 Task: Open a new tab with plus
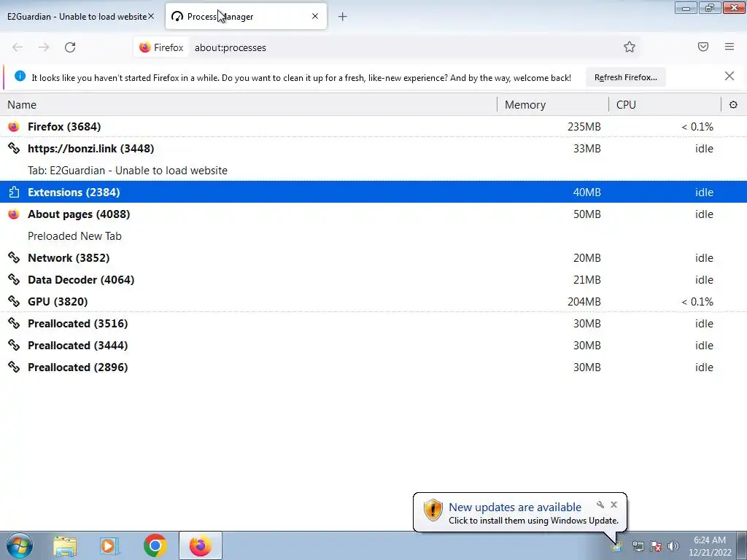click(343, 17)
